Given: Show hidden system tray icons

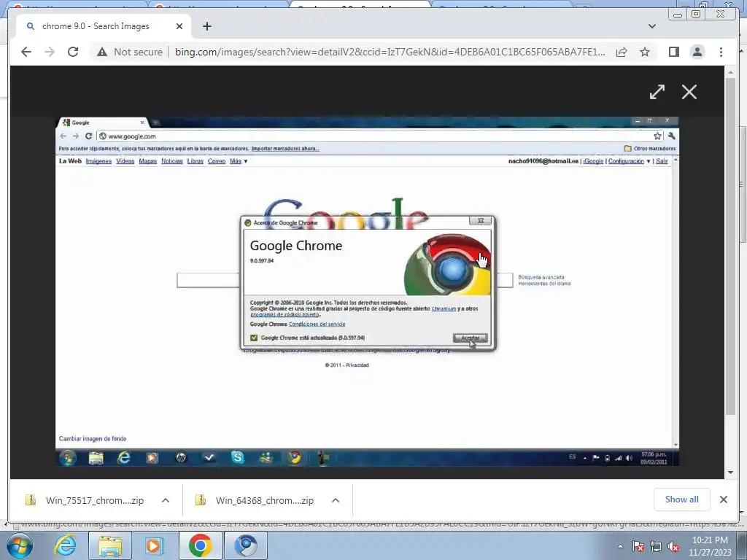Looking at the screenshot, I should tap(620, 547).
